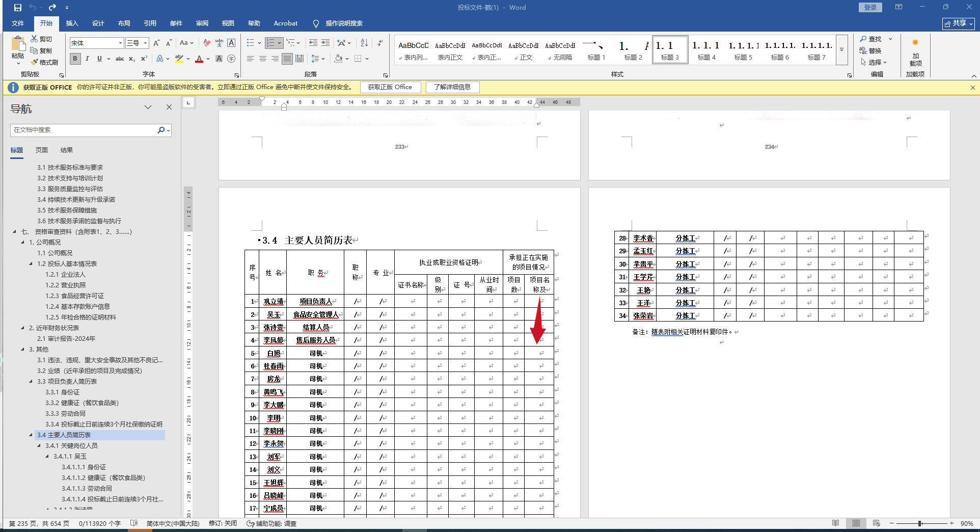The width and height of the screenshot is (980, 532).
Task: Click the spelling check icon in status bar
Action: coord(134,523)
